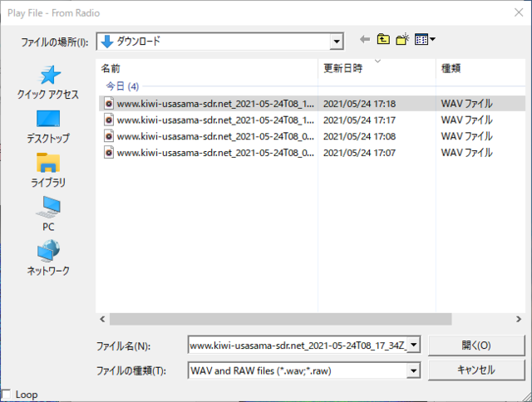Open Network (ネットワーク) location

coord(48,257)
